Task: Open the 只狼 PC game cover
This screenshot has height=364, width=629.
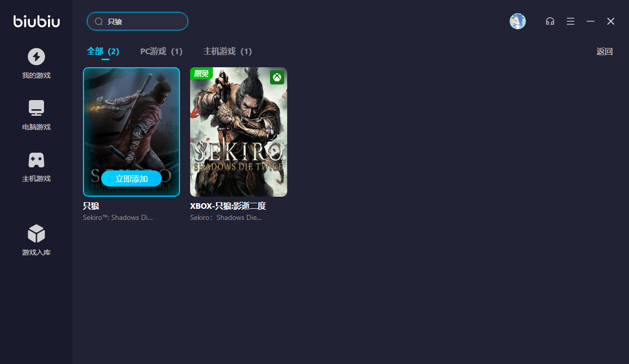Action: [x=131, y=132]
